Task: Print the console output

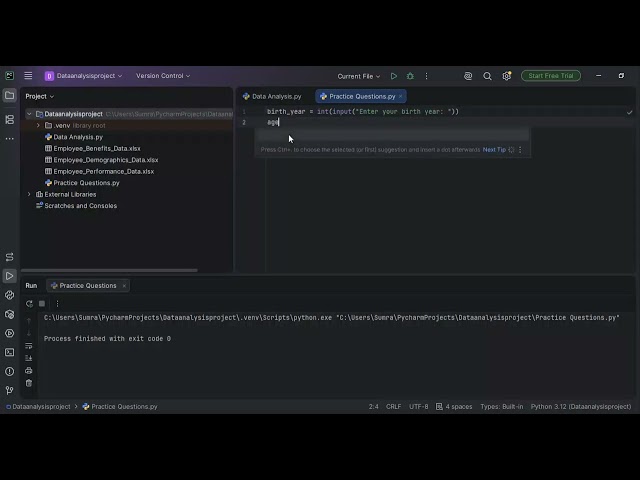Action: coord(29,371)
